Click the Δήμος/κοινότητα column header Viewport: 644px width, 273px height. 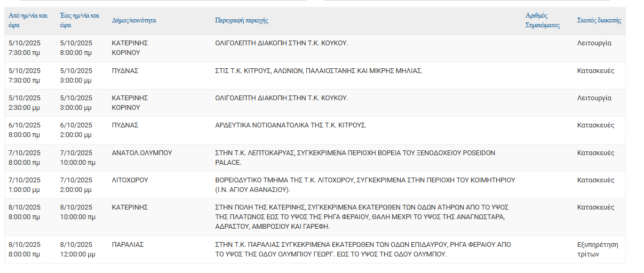pos(134,21)
